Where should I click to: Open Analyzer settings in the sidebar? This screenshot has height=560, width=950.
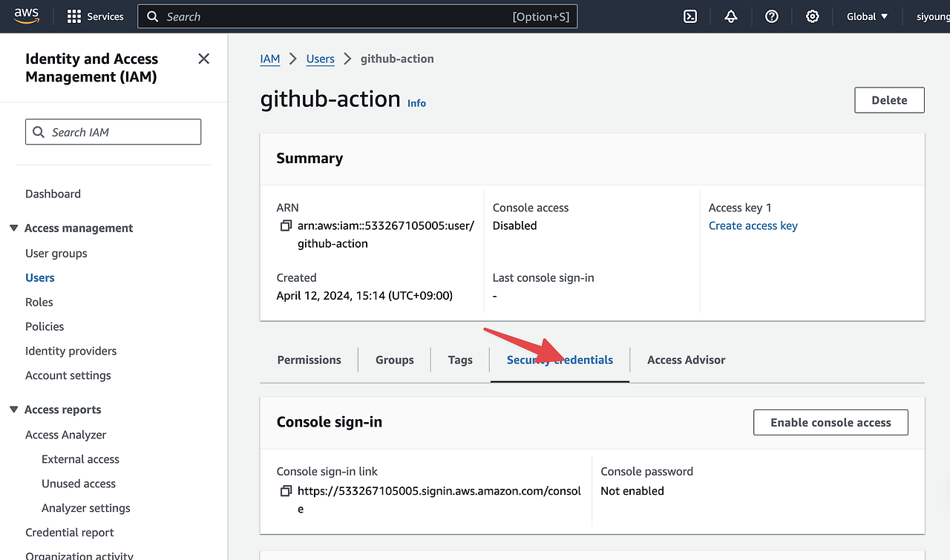(x=86, y=508)
